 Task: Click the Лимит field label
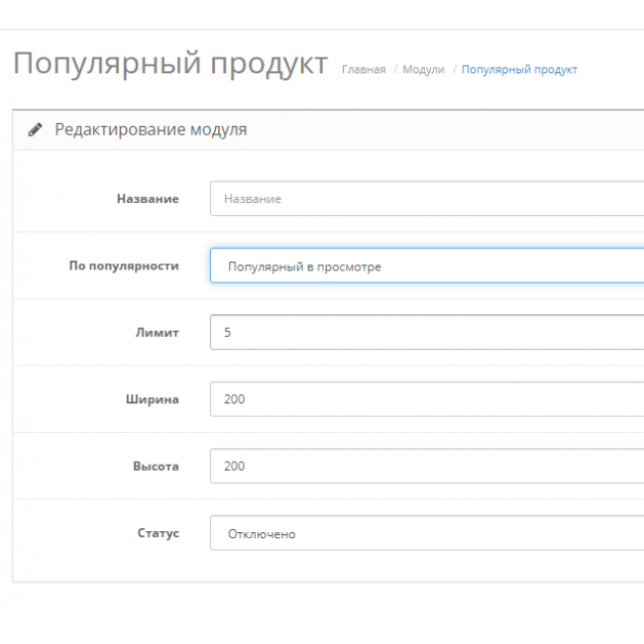(x=157, y=332)
